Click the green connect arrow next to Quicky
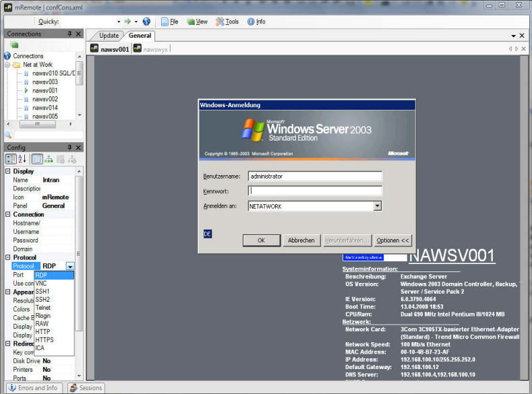This screenshot has height=394, width=532. click(x=127, y=22)
